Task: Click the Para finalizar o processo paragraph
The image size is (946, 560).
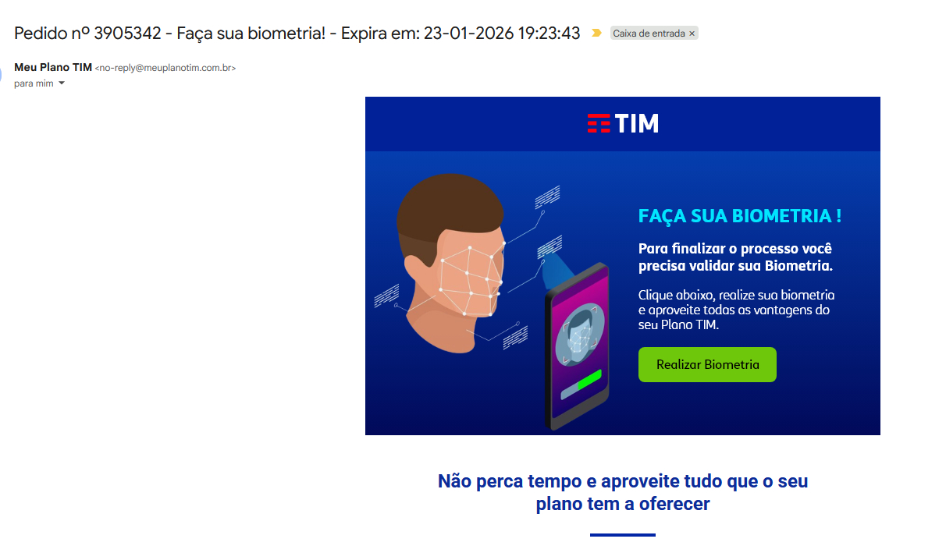Action: [x=735, y=257]
